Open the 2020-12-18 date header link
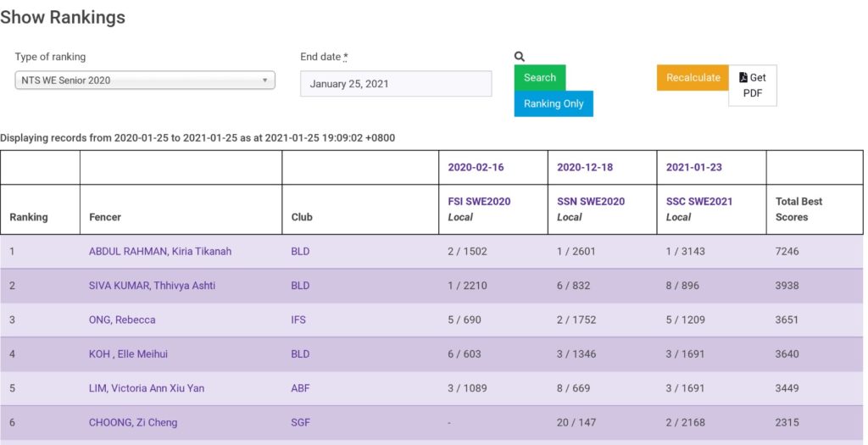 (x=585, y=167)
